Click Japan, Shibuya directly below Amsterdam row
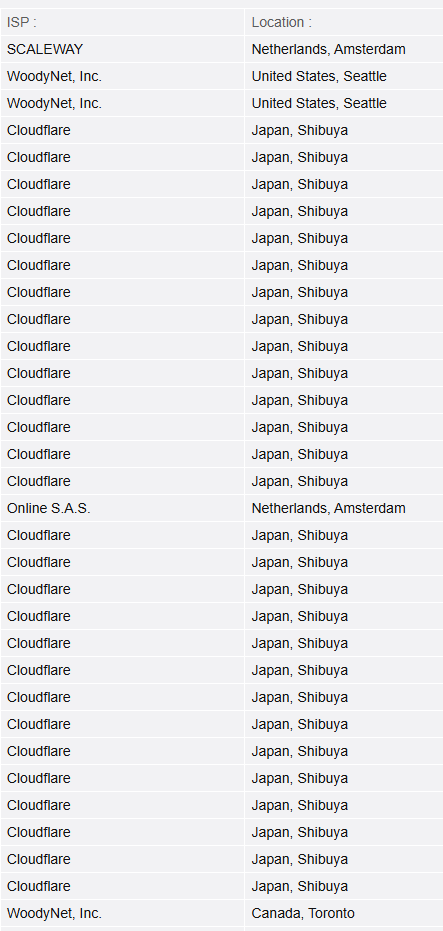 (344, 535)
